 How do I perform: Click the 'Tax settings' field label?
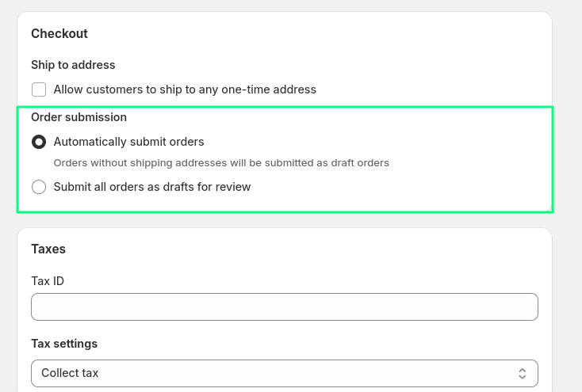click(64, 344)
